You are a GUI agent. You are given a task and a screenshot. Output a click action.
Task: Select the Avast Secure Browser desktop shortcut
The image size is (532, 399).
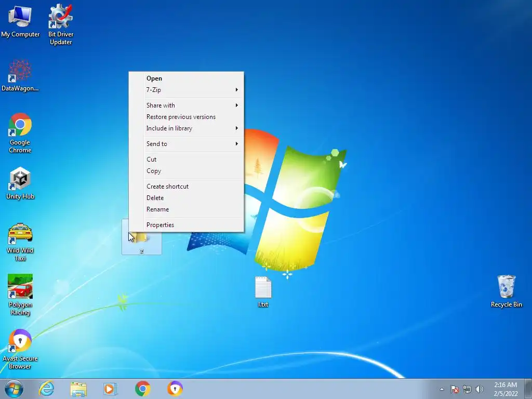[20, 349]
